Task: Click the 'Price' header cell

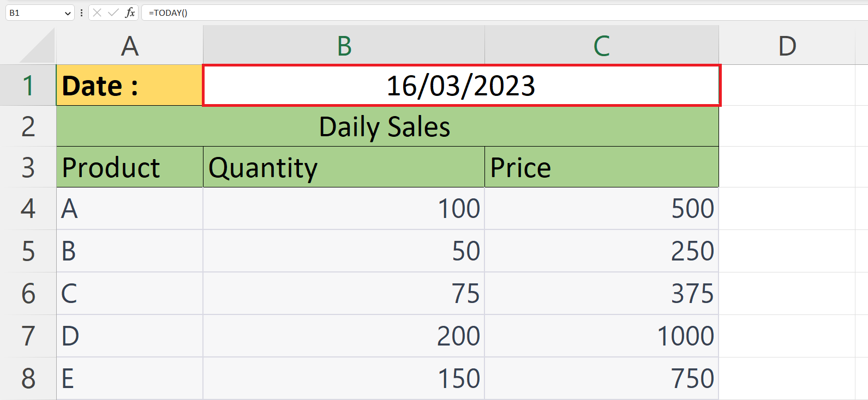Action: coord(602,167)
